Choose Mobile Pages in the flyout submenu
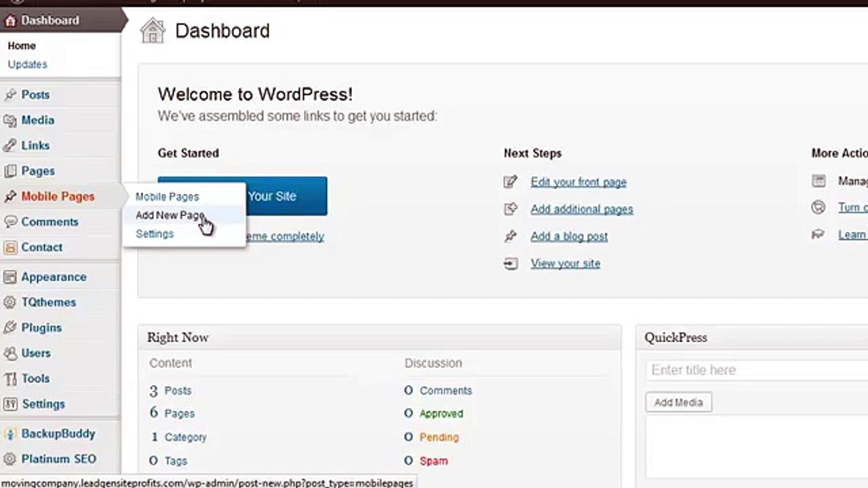The height and width of the screenshot is (488, 868). coord(167,197)
